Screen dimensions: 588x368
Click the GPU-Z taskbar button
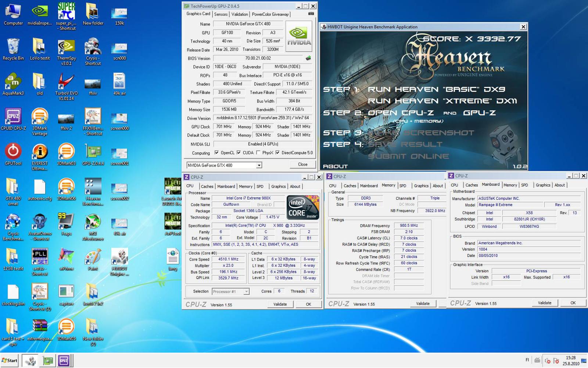point(48,361)
